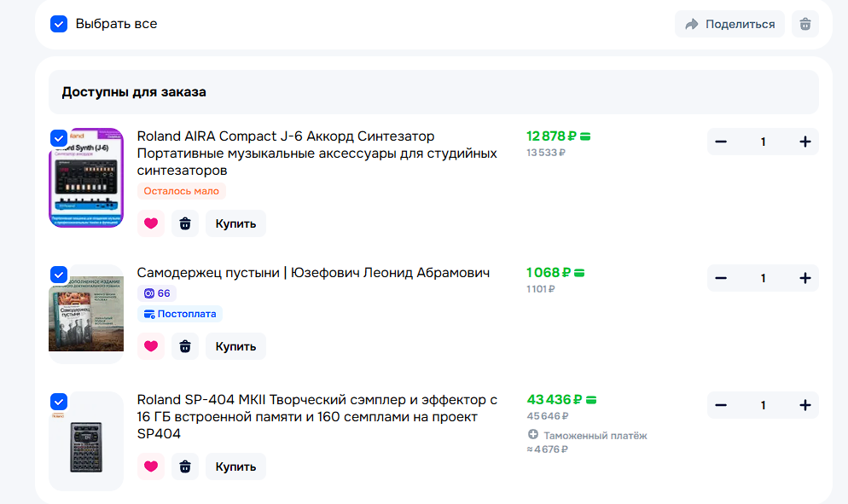Favorite the Roland SP-404 MKII sampler
The image size is (848, 504).
pyautogui.click(x=151, y=466)
